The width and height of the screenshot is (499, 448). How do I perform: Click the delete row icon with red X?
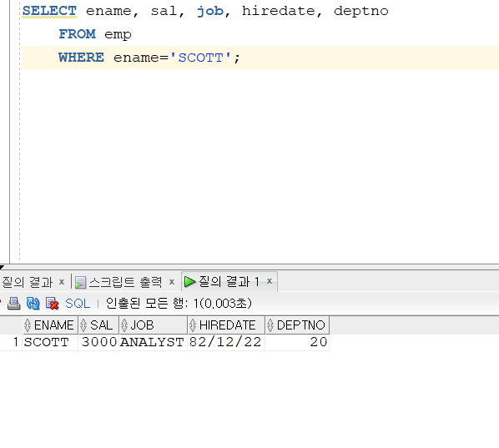coord(53,303)
